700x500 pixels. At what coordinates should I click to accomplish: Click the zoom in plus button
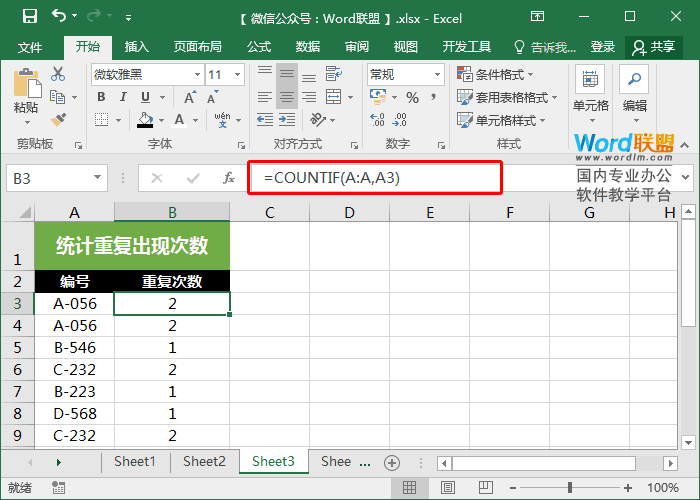pyautogui.click(x=628, y=488)
